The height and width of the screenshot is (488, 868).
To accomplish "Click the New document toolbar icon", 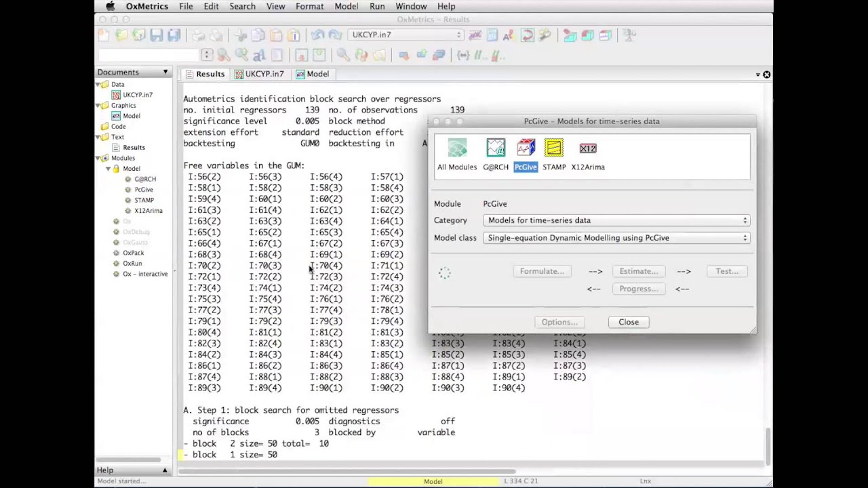I will point(103,35).
